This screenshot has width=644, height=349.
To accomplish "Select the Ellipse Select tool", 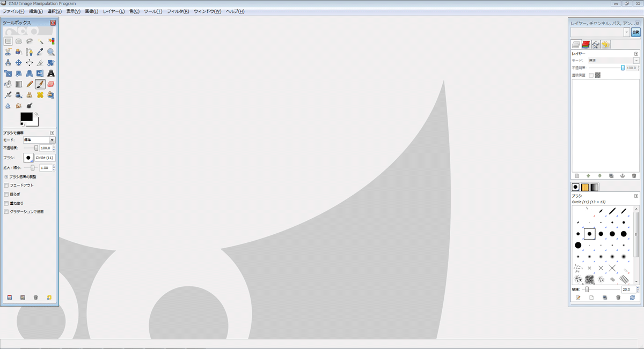I will [19, 41].
